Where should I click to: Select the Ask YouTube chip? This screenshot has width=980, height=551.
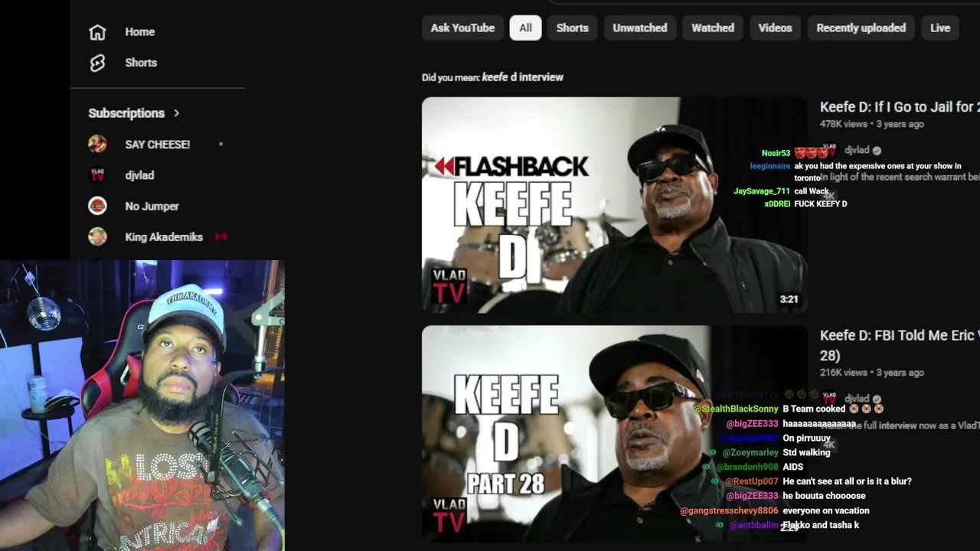point(462,28)
